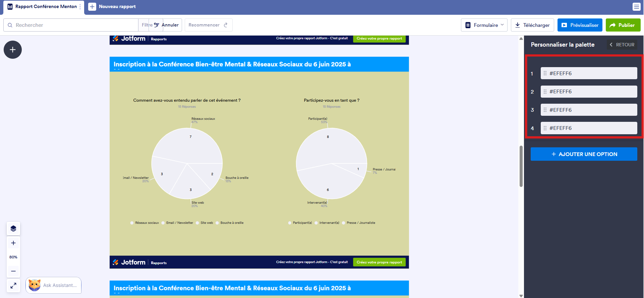
Task: Expand the Formulaire dropdown
Action: pos(484,25)
